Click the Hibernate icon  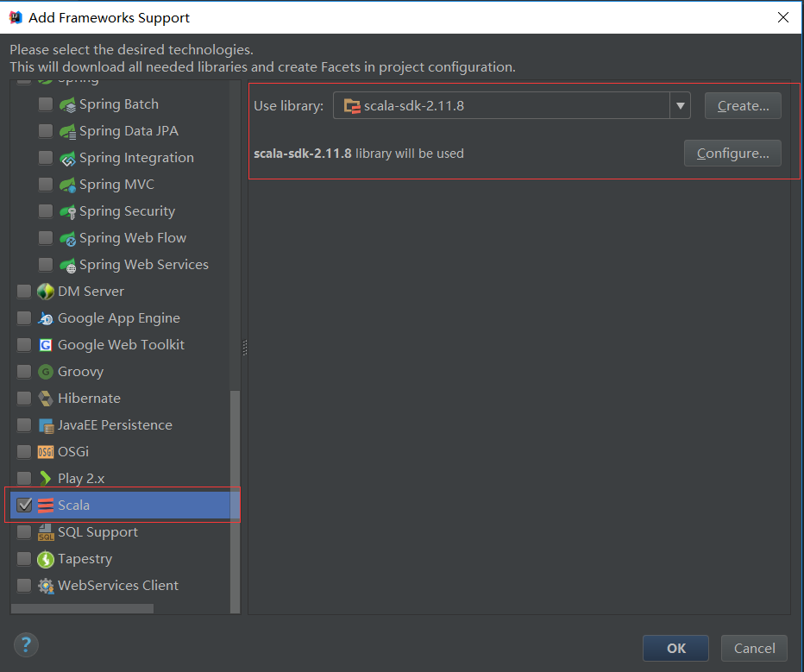click(46, 399)
